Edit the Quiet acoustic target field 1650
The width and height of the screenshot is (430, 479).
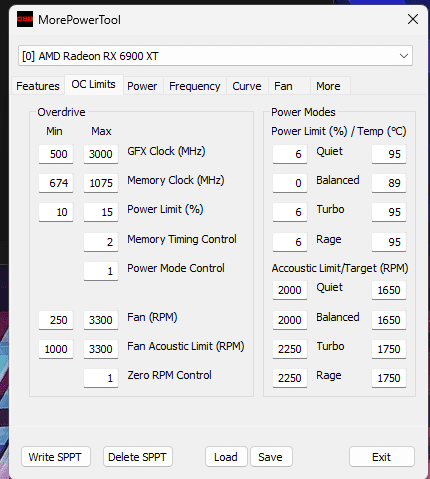389,290
